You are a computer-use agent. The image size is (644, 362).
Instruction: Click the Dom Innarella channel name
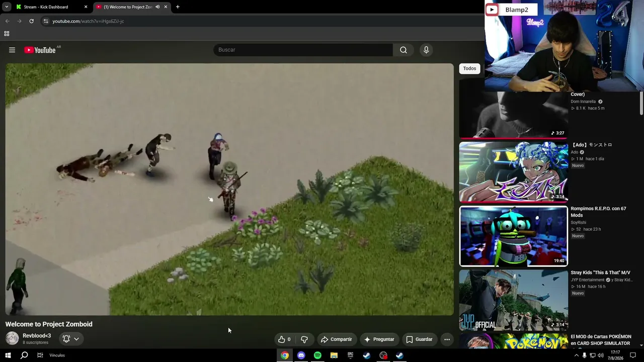point(583,102)
